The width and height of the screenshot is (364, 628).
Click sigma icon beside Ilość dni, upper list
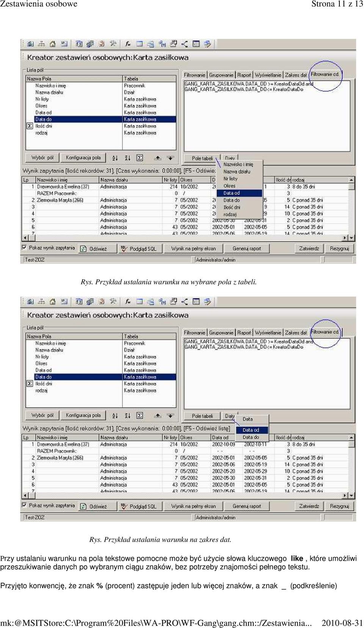(x=30, y=126)
